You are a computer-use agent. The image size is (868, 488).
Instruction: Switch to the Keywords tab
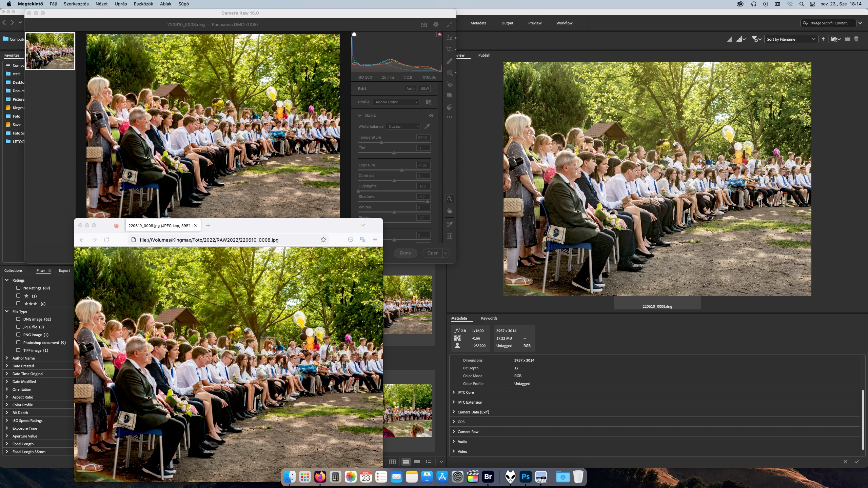(489, 318)
